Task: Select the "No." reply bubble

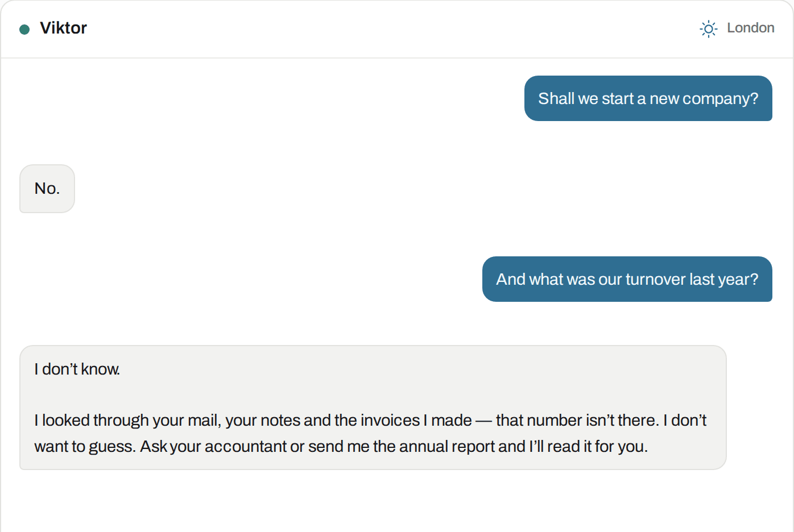Action: (x=47, y=189)
